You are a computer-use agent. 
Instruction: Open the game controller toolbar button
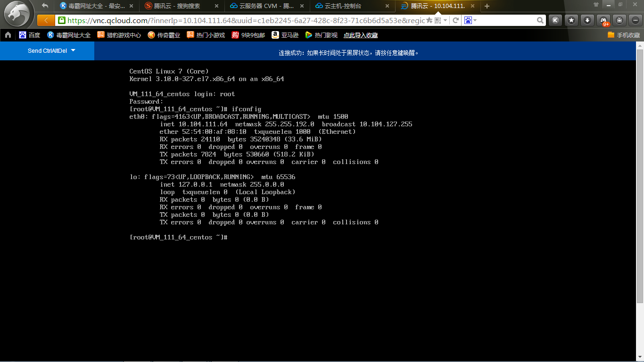pyautogui.click(x=603, y=20)
